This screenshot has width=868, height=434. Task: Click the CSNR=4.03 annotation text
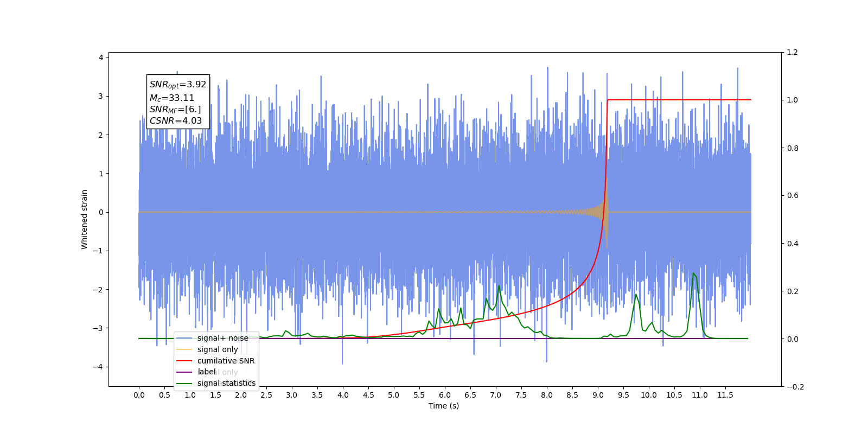point(176,121)
